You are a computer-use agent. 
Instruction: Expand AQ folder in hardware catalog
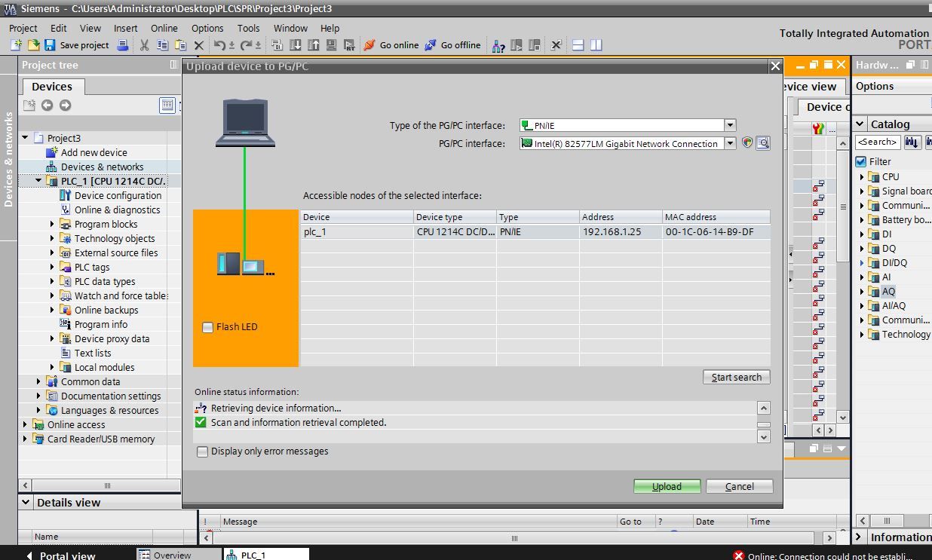pos(862,292)
